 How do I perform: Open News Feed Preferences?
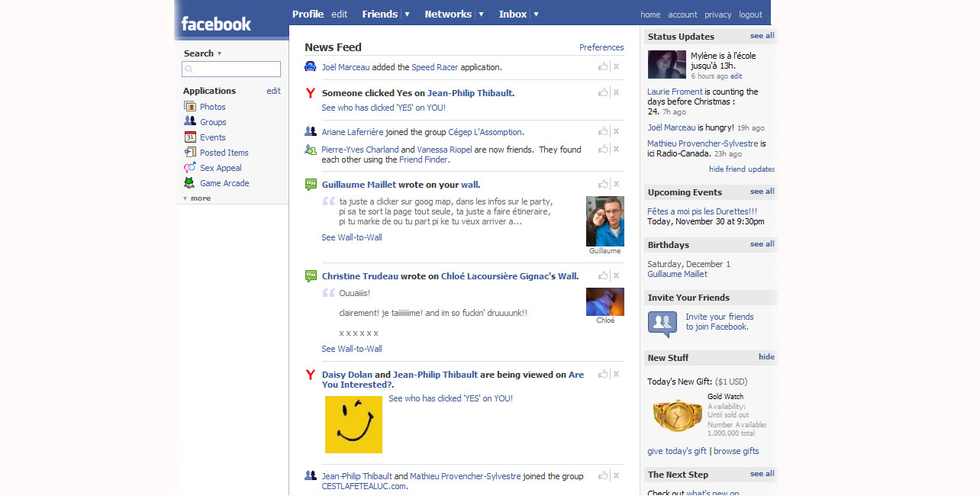(x=601, y=47)
